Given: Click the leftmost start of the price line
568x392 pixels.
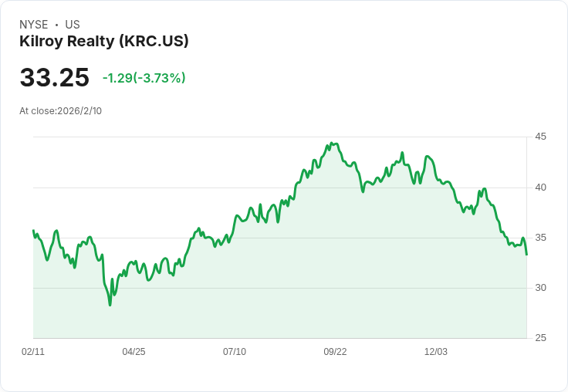Looking at the screenshot, I should click(33, 231).
